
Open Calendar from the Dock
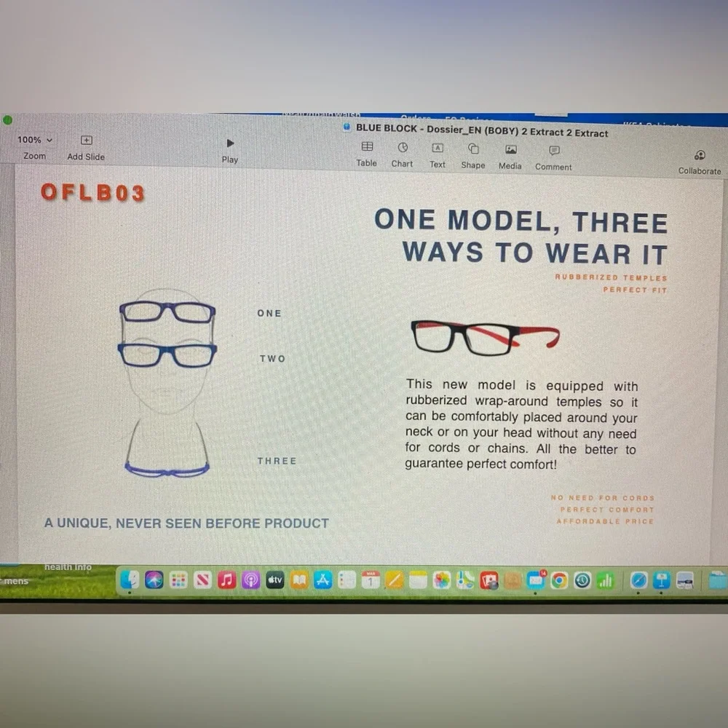click(x=371, y=580)
